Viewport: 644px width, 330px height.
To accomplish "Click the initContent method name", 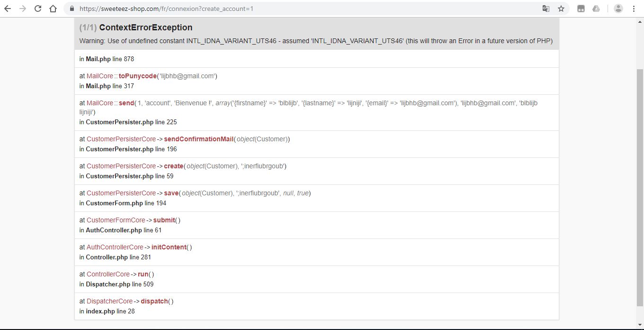I will coord(169,247).
